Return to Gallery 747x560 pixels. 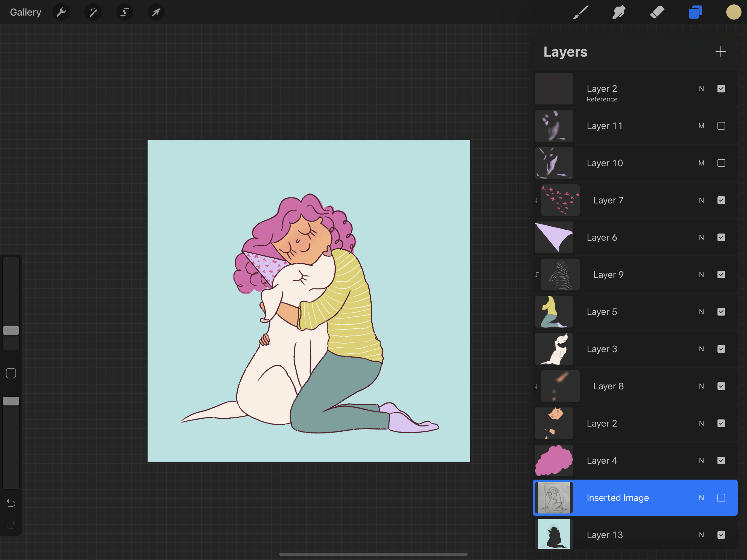[25, 12]
